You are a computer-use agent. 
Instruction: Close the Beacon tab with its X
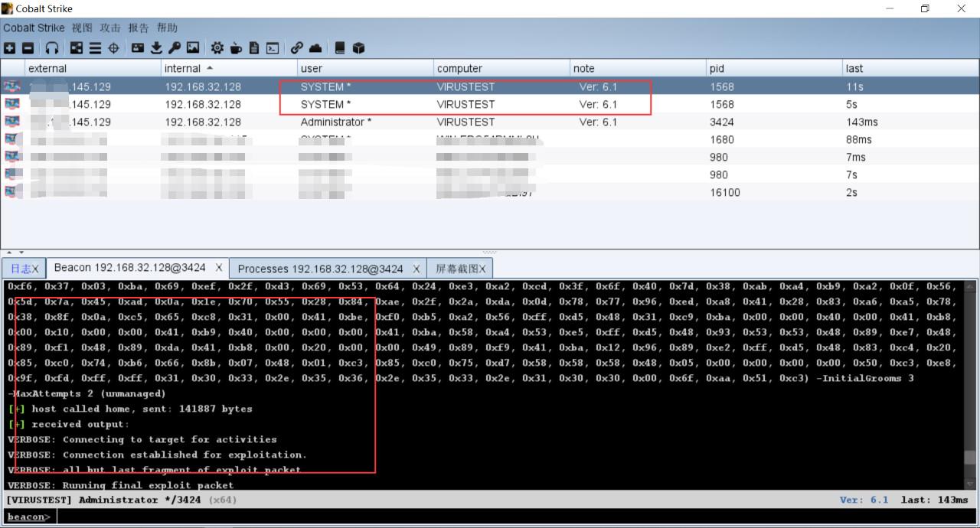[218, 268]
